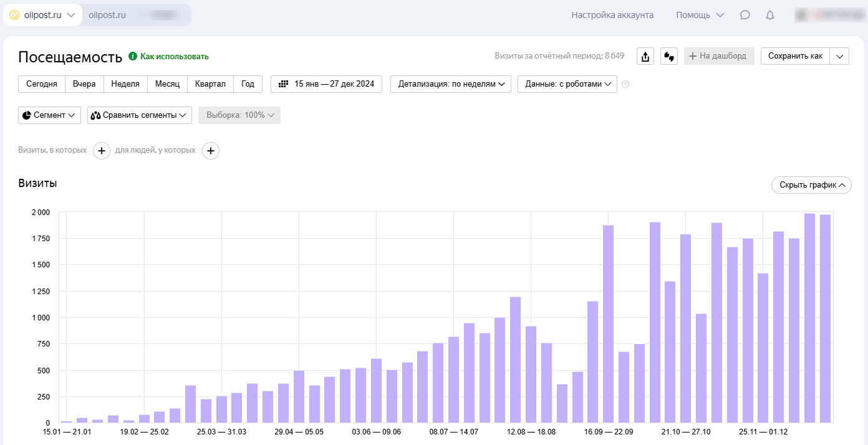The height and width of the screenshot is (445, 868).
Task: Open the 'Сравнить сегменты' dropdown
Action: tap(140, 115)
